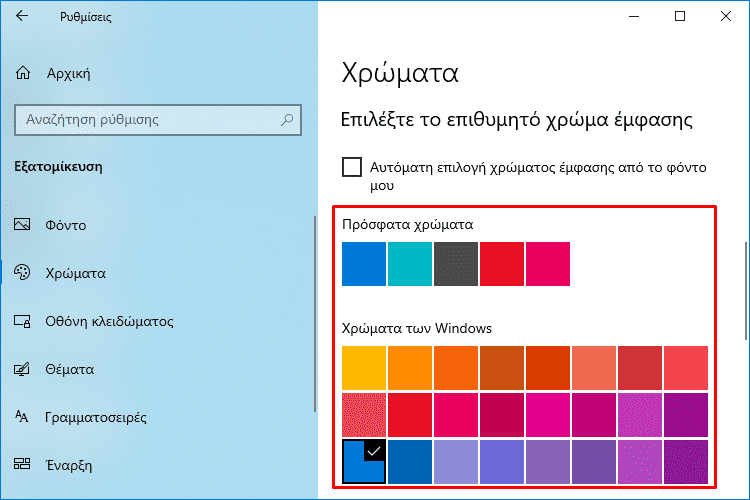Maximize the Ρυθμίσεις window
750x500 pixels.
tap(680, 16)
